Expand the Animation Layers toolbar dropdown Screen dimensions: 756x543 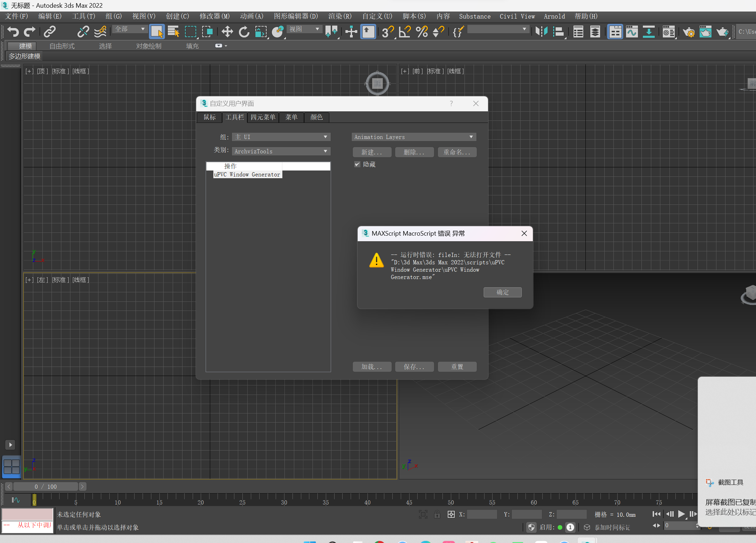pos(414,137)
